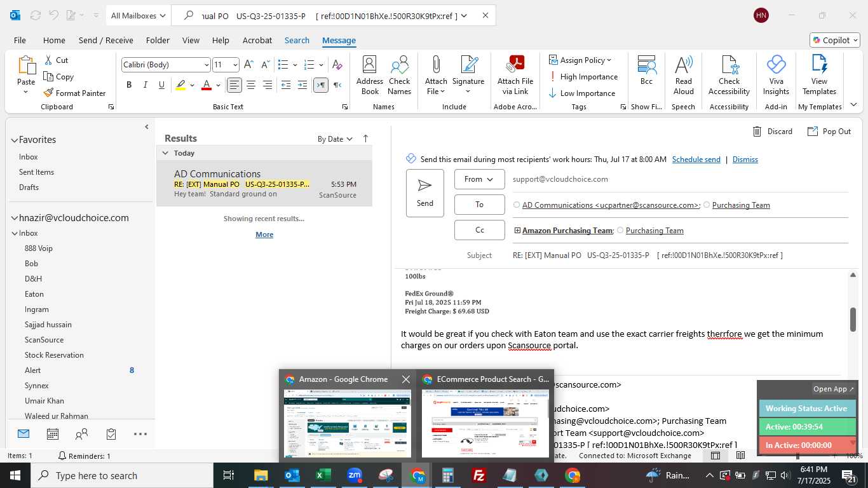Apply the yellow text highlight color

(x=181, y=85)
